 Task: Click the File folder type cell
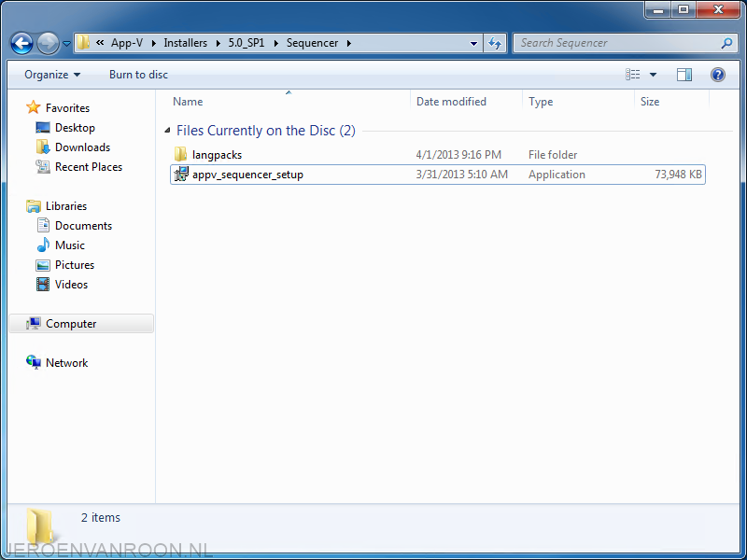click(553, 155)
